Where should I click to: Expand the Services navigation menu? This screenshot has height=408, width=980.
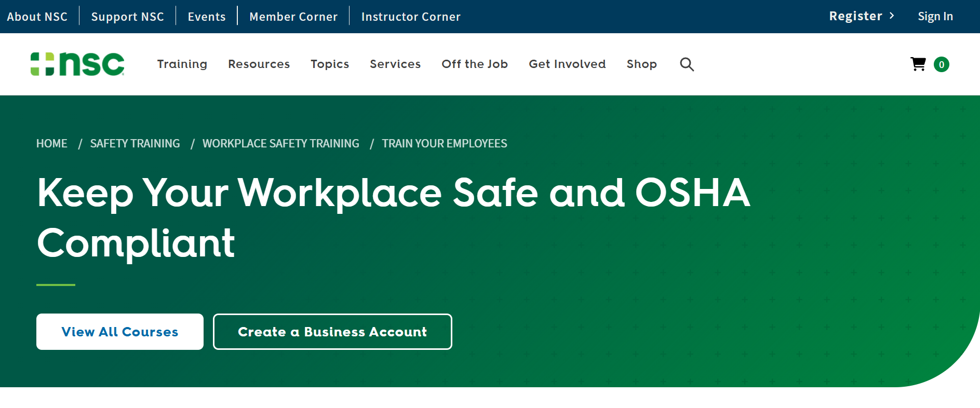point(395,64)
